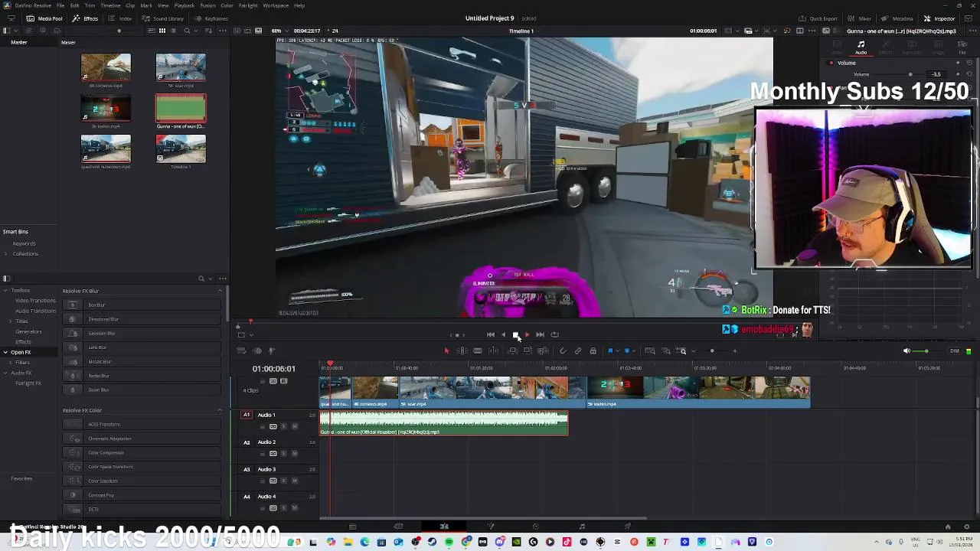The image size is (980, 551).
Task: Open the Media Pool panel
Action: coord(44,18)
